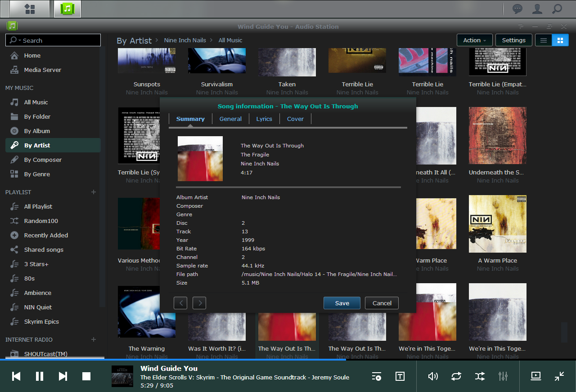Switch to thumbnail grid view

coord(560,40)
